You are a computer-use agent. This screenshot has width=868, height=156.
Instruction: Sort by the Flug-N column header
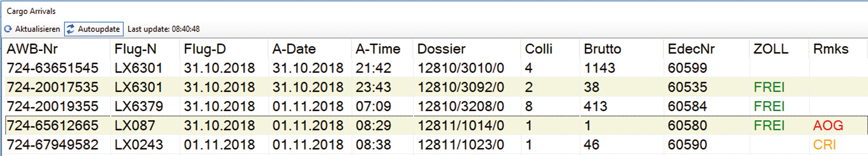coord(135,49)
